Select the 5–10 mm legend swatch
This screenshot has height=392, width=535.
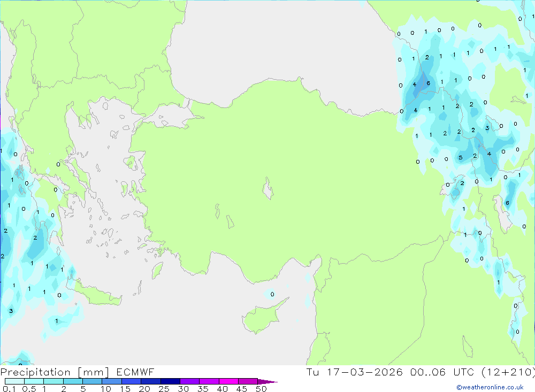pos(93,381)
